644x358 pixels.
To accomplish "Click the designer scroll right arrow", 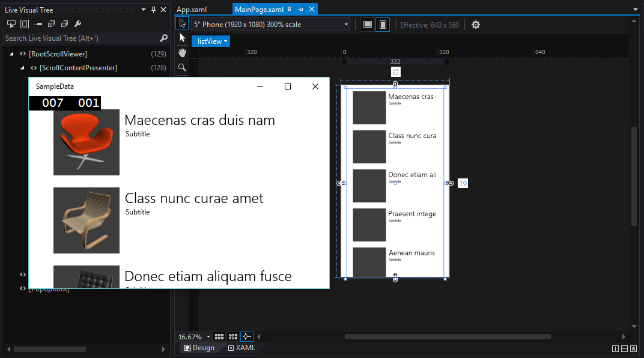I will click(624, 336).
